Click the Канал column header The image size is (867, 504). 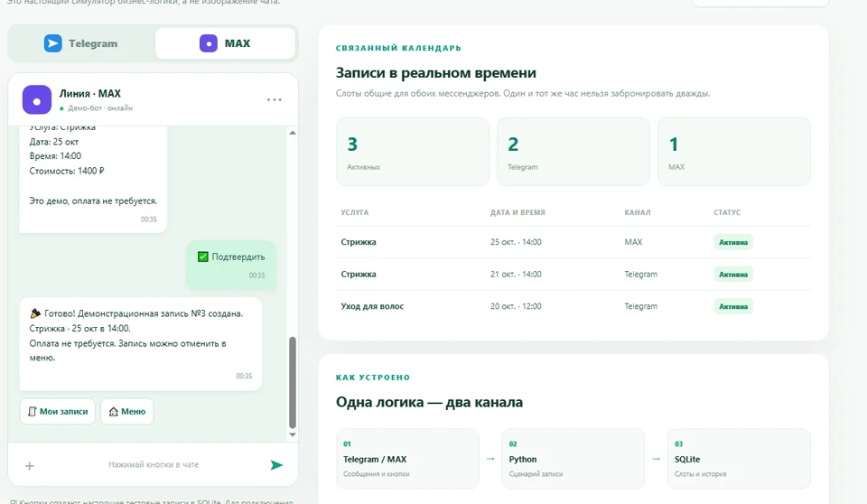[x=638, y=212]
